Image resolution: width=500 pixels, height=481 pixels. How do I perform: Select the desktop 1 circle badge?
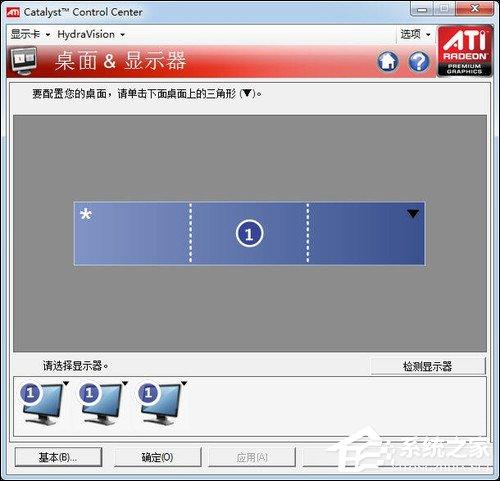click(x=249, y=233)
